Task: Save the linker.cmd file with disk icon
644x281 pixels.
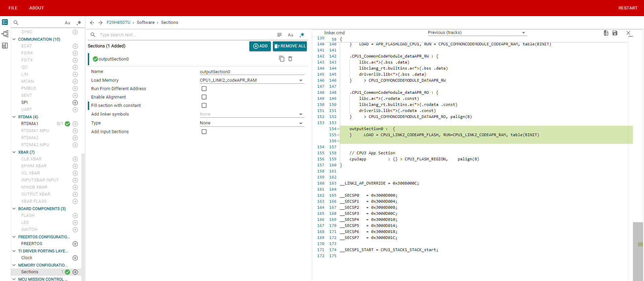Action: (x=615, y=33)
